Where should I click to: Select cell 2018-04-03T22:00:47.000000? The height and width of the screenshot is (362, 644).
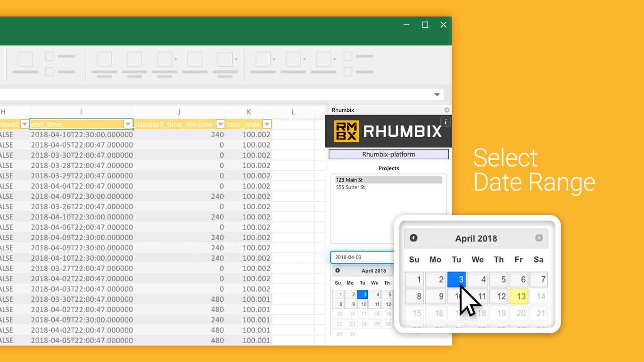tap(81, 289)
